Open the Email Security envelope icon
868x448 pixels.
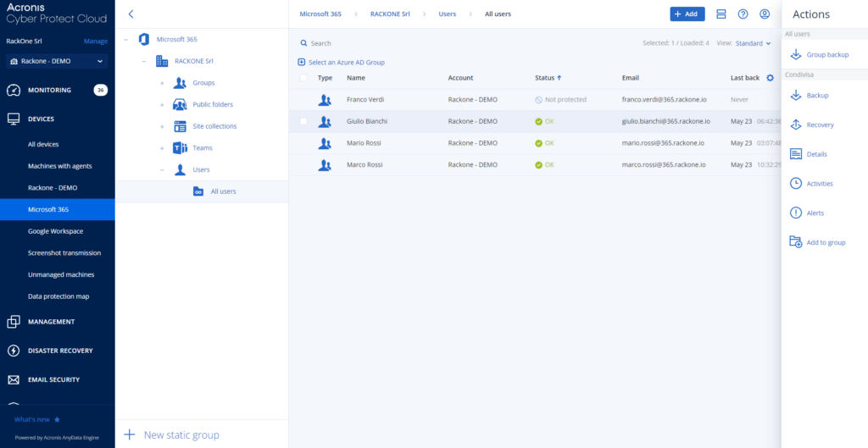pos(14,380)
